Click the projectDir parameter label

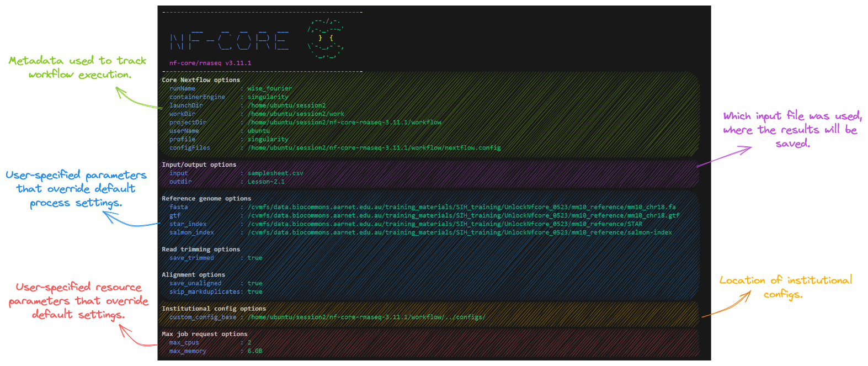coord(188,123)
